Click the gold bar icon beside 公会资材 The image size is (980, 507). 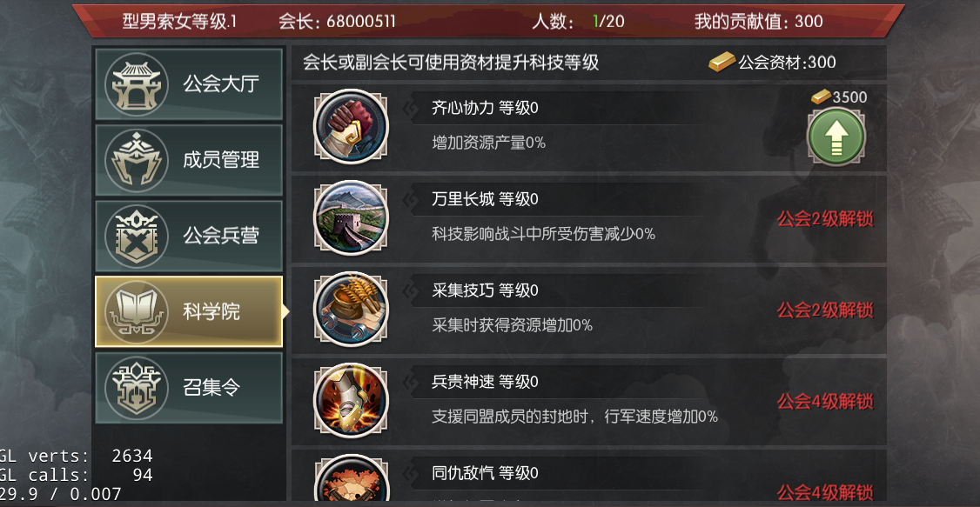click(722, 62)
